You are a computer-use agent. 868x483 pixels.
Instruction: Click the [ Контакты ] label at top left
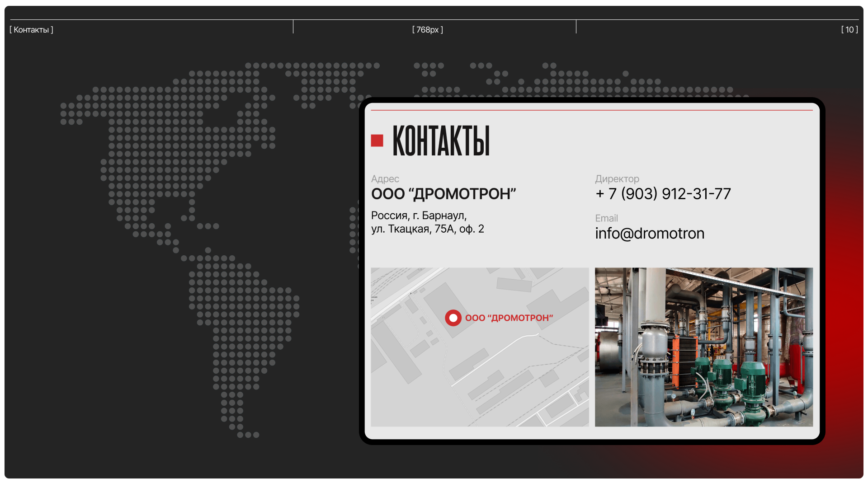tap(31, 30)
